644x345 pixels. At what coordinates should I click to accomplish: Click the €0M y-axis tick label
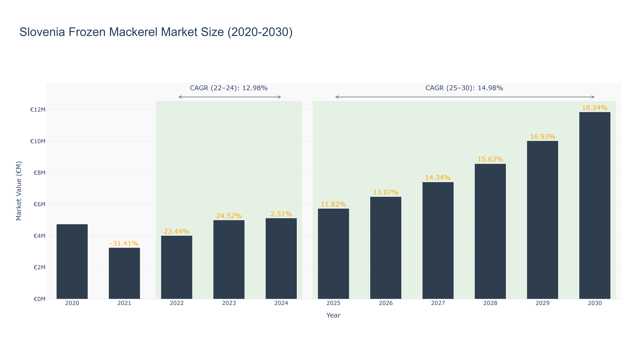[39, 299]
